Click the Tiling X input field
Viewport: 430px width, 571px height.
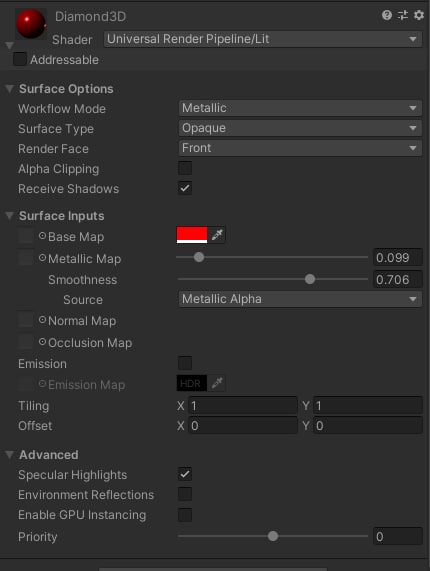pyautogui.click(x=243, y=405)
